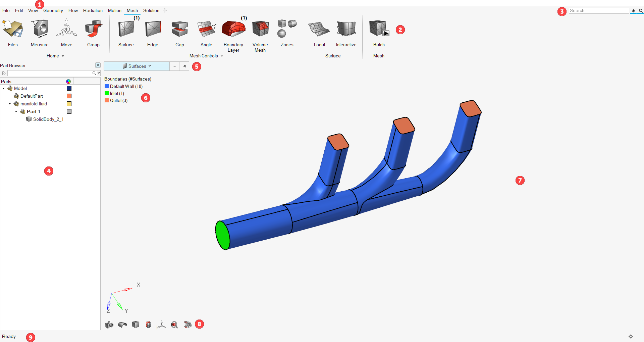This screenshot has width=644, height=342.
Task: Collapse the manifold-fluid tree node
Action: (x=10, y=104)
